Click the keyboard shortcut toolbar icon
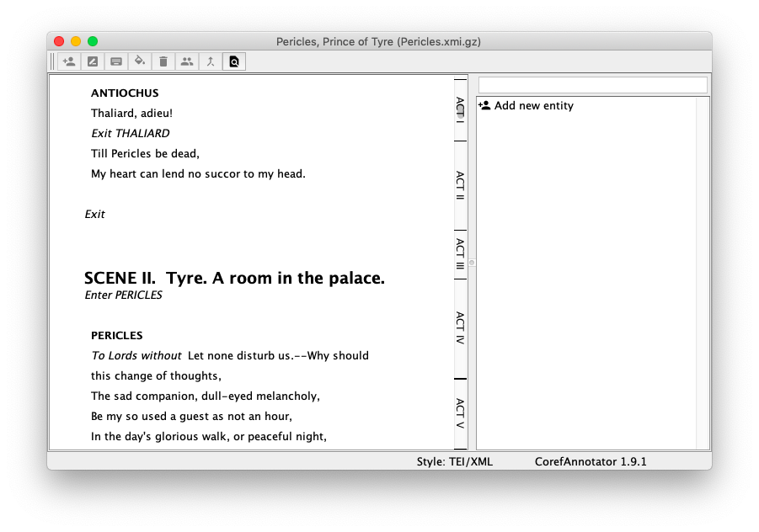 tap(116, 61)
